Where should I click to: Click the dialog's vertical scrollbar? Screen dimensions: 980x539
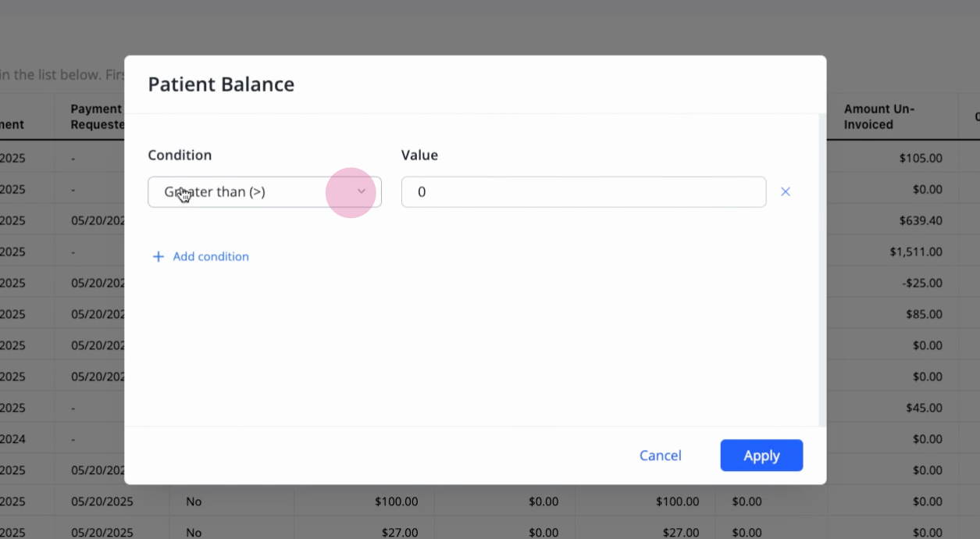coord(821,269)
